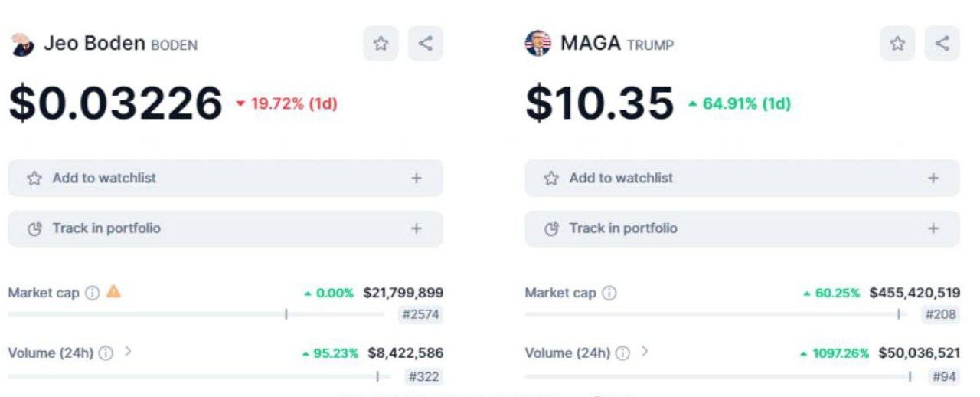Share the MAGA TRUMP coin page
The width and height of the screenshot is (980, 397).
point(942,44)
